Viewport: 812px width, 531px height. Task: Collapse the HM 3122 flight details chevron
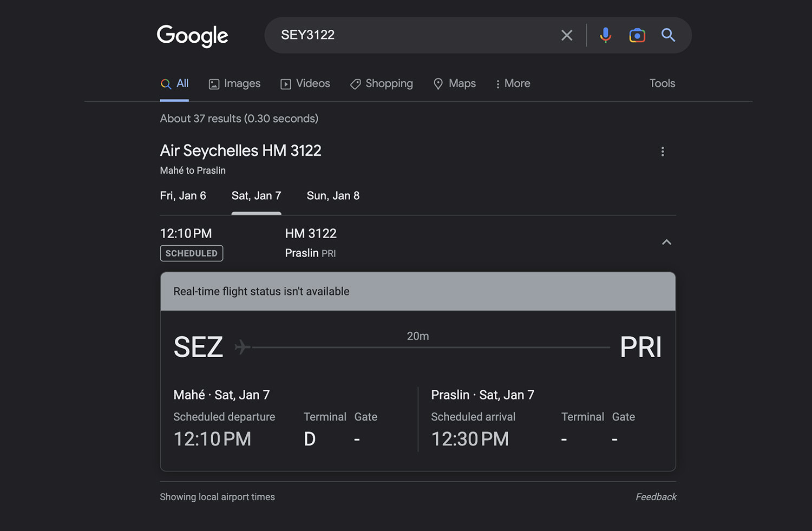coord(666,242)
